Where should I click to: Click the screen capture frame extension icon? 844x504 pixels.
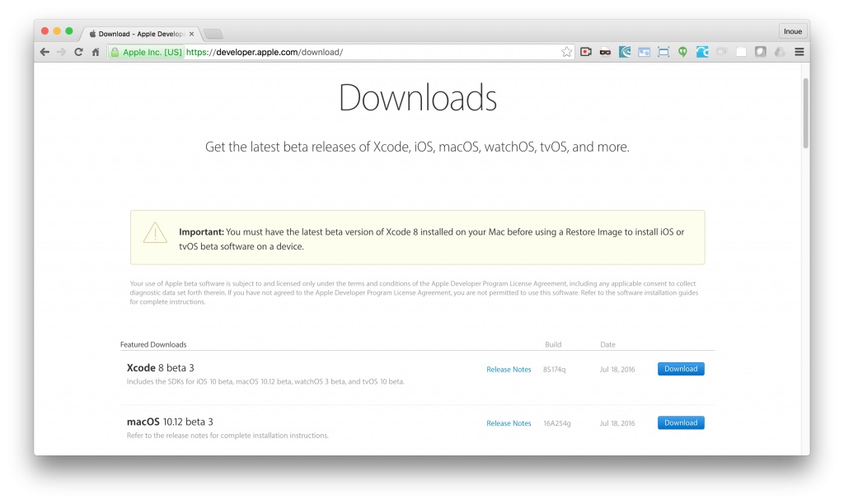(663, 52)
